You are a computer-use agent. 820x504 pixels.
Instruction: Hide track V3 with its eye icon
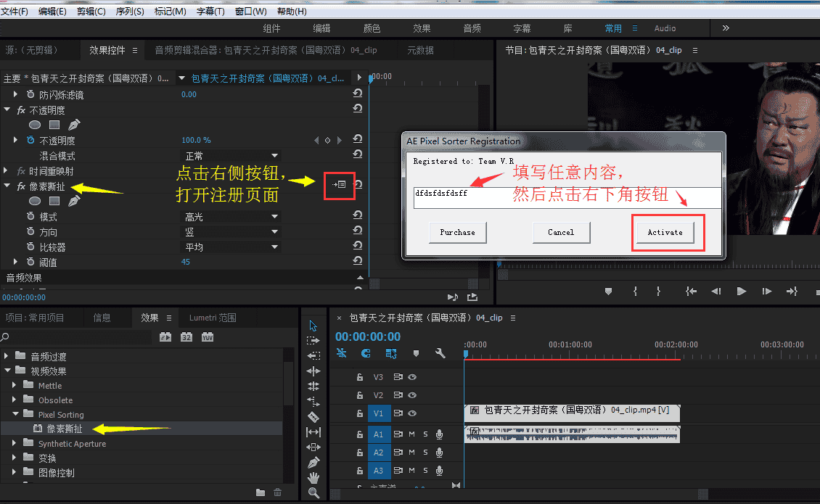tap(412, 377)
